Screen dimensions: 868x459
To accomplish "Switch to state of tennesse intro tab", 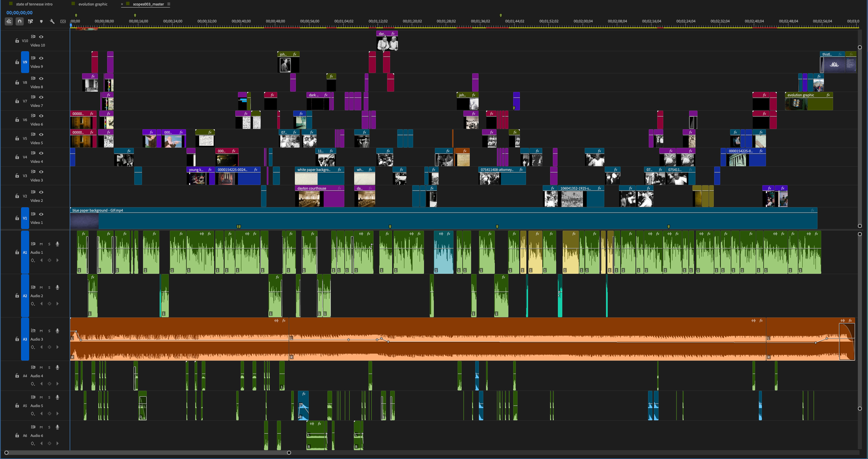I will coord(34,4).
